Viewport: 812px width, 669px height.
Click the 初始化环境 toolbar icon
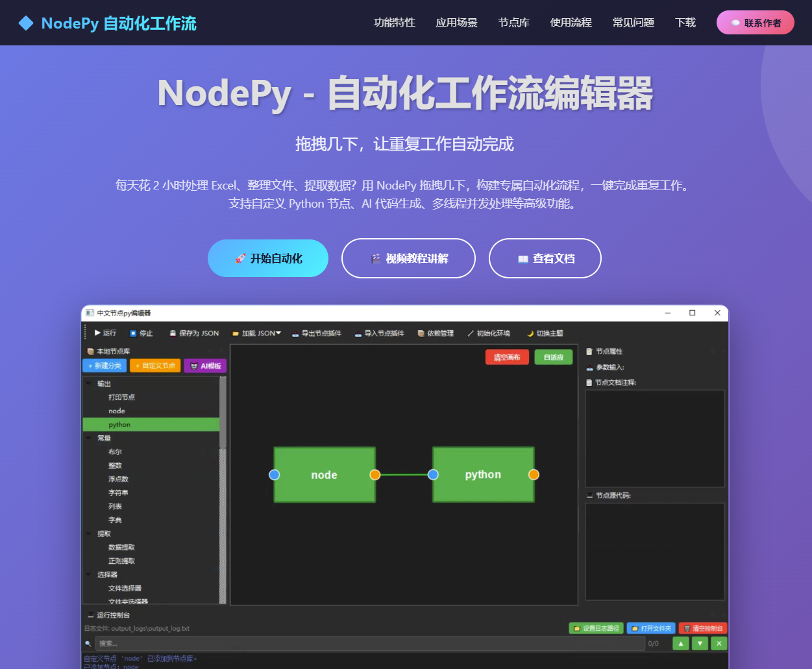coord(470,334)
